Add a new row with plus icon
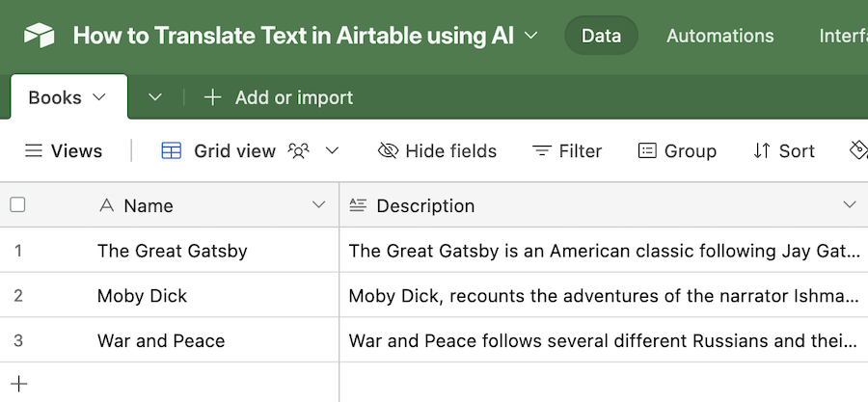The image size is (868, 402). pos(19,384)
